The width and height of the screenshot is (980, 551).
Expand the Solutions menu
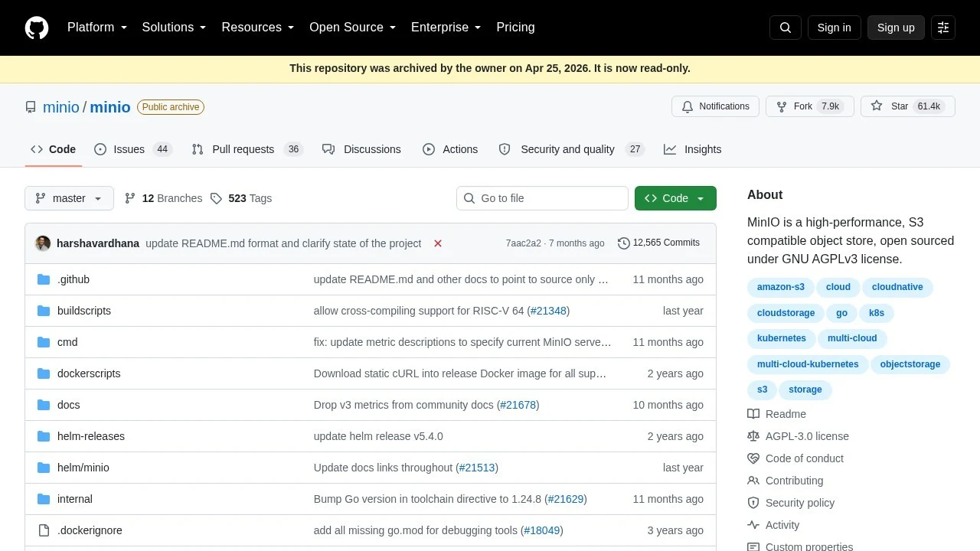(x=175, y=28)
